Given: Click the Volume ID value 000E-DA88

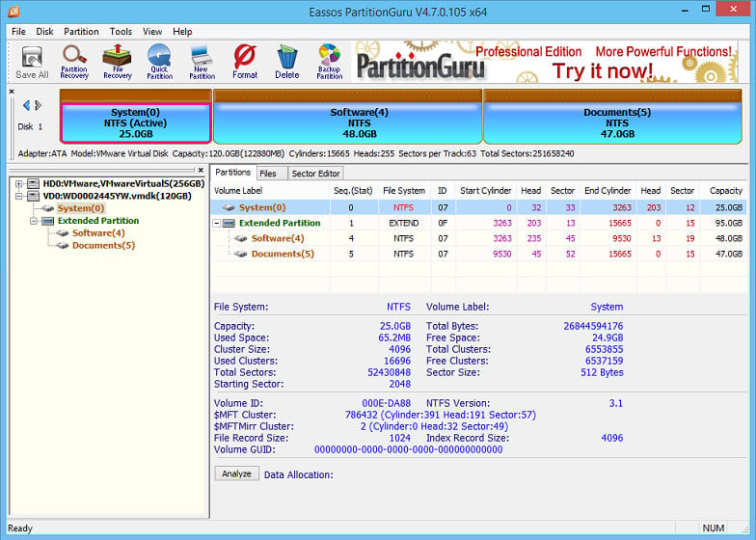Looking at the screenshot, I should click(x=386, y=403).
